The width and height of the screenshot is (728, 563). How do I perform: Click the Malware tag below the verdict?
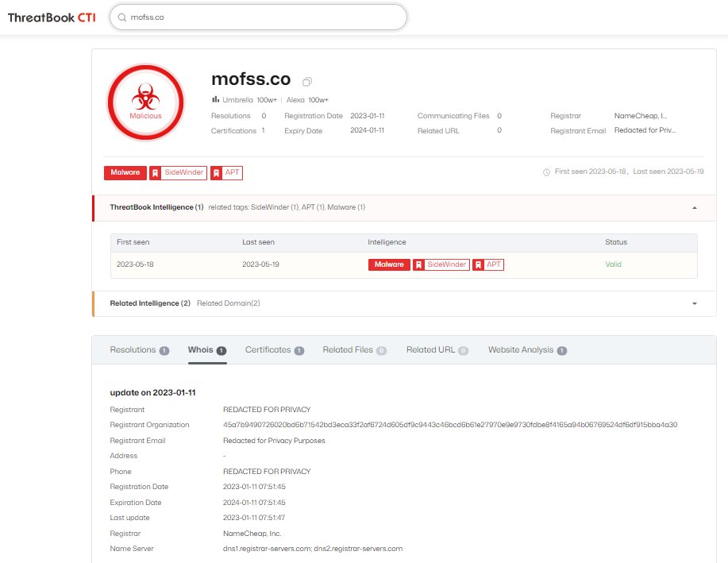pyautogui.click(x=125, y=172)
